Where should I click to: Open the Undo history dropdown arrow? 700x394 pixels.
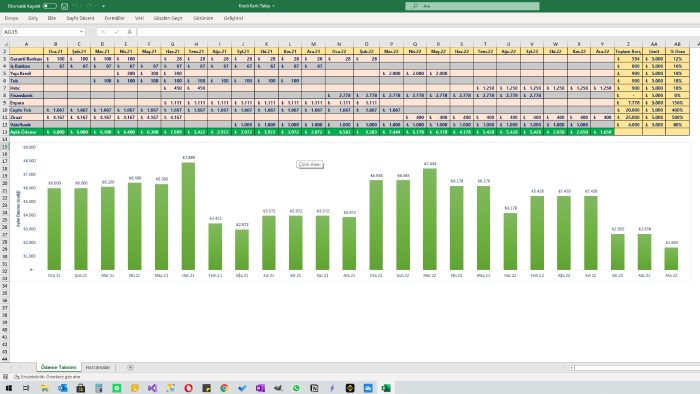(81, 6)
